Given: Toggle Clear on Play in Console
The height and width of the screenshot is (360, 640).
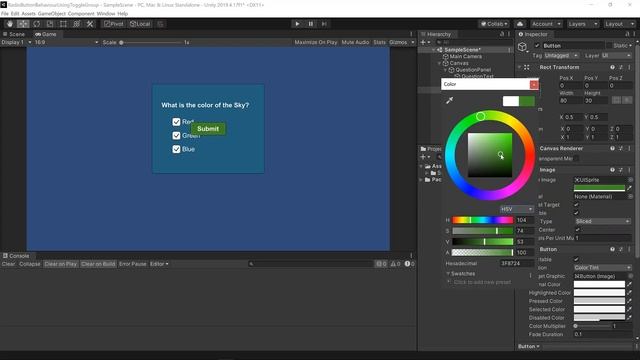Looking at the screenshot, I should (x=61, y=264).
